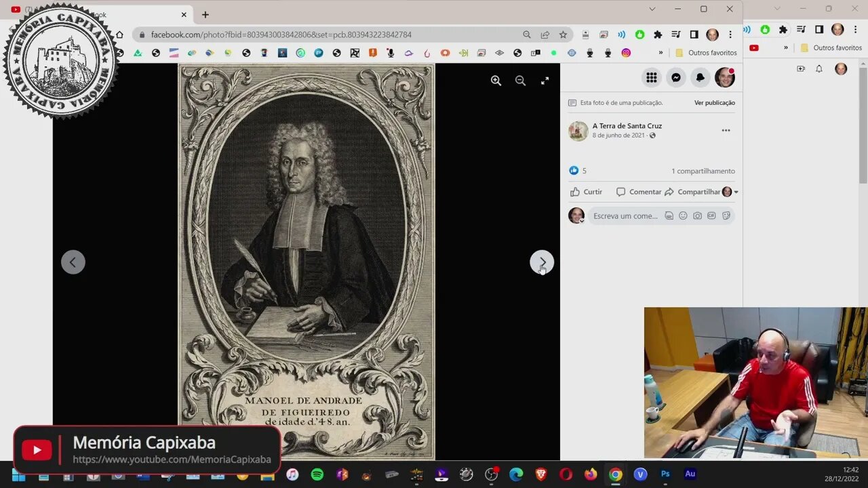Open Photoshop from the taskbar
The image size is (868, 488).
(665, 474)
